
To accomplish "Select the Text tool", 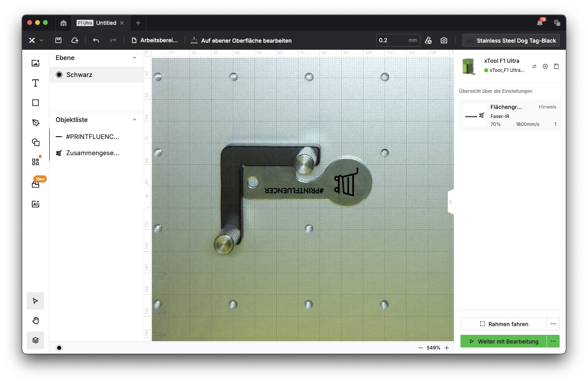I will click(x=36, y=83).
